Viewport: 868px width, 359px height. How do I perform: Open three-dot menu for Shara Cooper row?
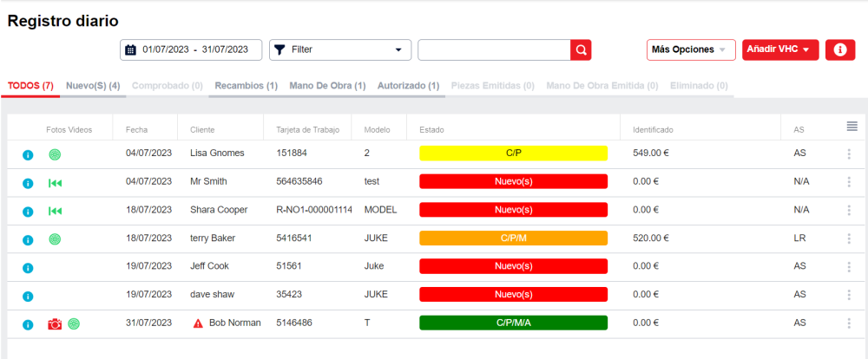(x=849, y=211)
